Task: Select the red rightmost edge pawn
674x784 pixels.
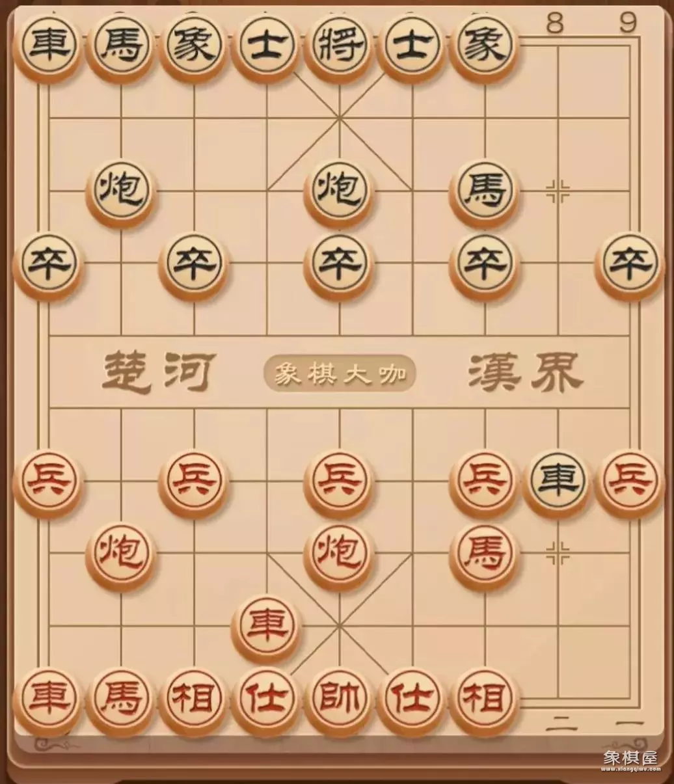Action: pyautogui.click(x=630, y=483)
